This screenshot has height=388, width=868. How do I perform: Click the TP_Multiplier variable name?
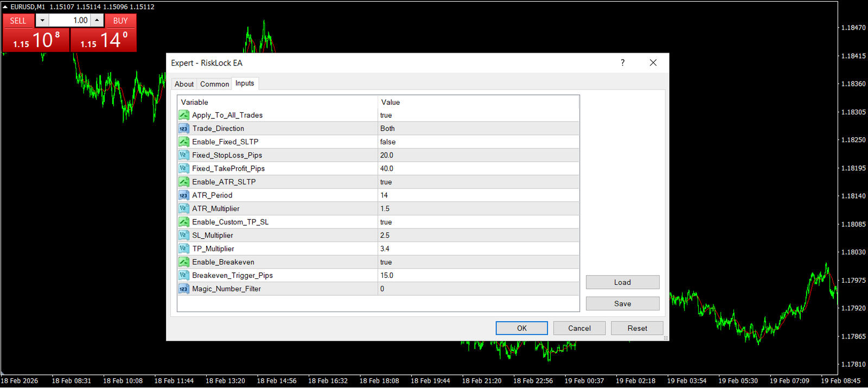tap(213, 249)
